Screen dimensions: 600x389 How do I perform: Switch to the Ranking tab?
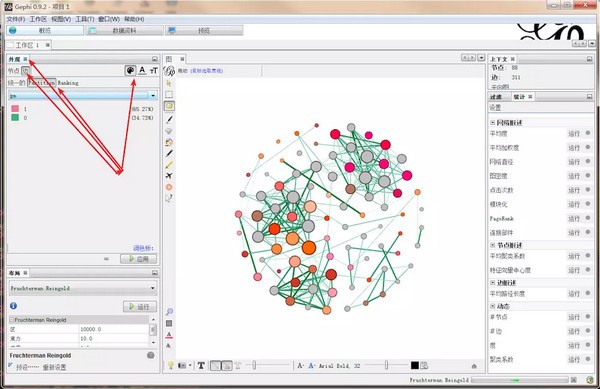(68, 83)
